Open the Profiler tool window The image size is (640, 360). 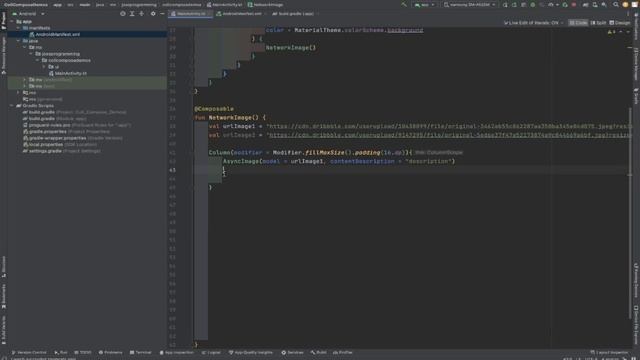342,353
